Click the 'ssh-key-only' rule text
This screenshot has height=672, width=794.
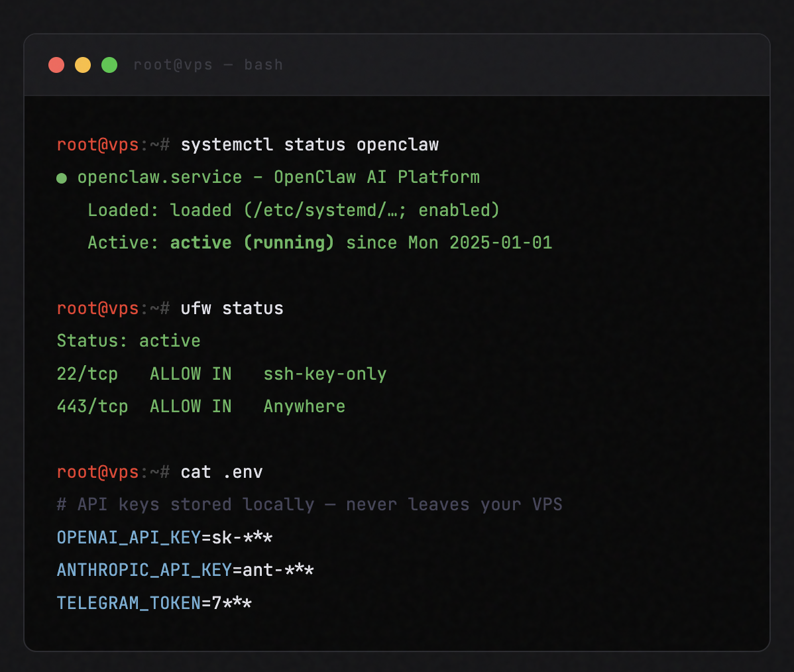[x=325, y=374]
